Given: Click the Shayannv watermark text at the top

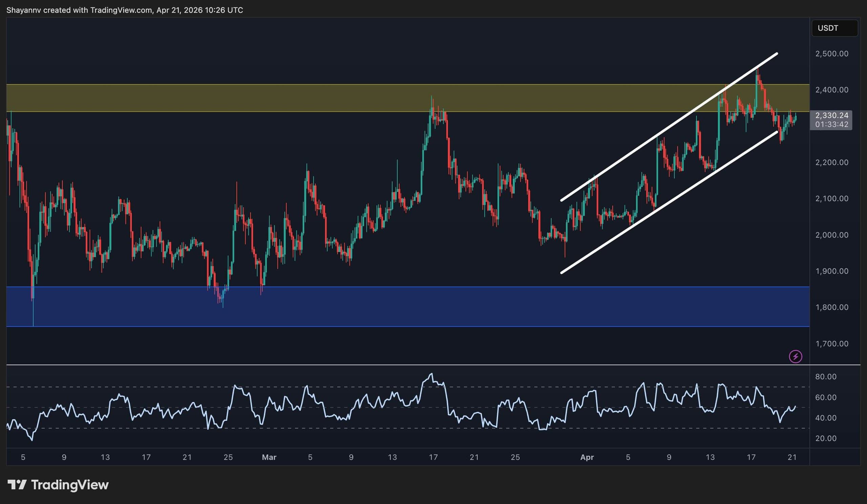Looking at the screenshot, I should [24, 10].
